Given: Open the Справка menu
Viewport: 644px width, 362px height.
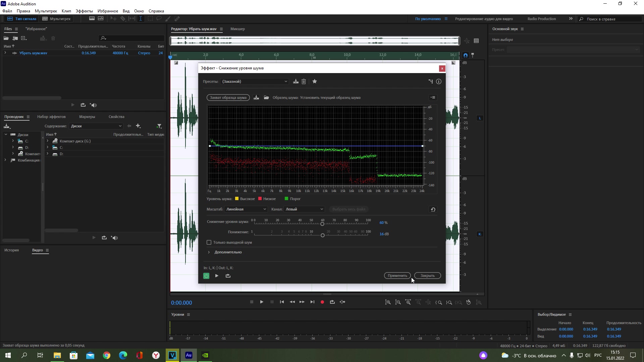Looking at the screenshot, I should tap(156, 11).
